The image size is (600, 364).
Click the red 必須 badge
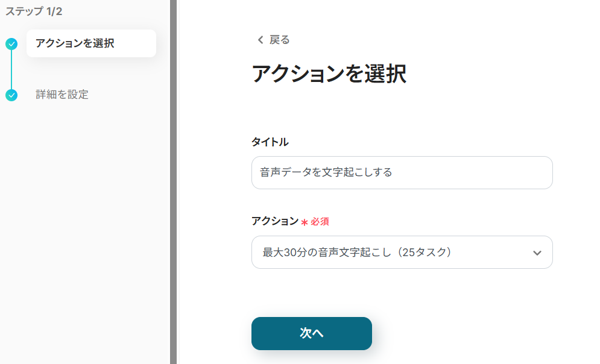point(320,222)
